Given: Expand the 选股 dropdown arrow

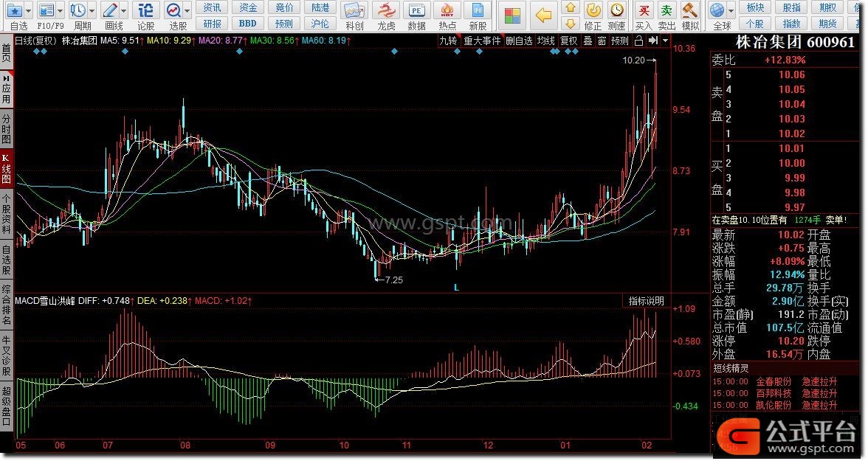Looking at the screenshot, I should click(x=187, y=10).
